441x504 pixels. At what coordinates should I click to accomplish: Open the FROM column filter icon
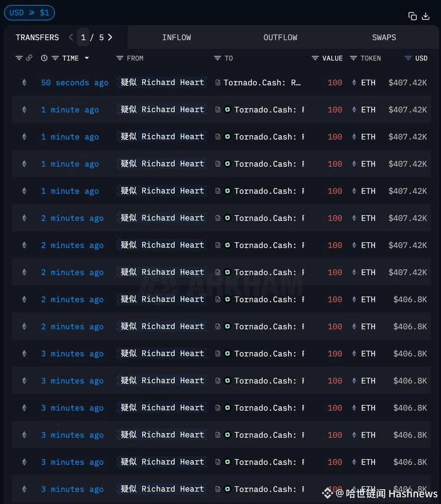click(x=120, y=58)
